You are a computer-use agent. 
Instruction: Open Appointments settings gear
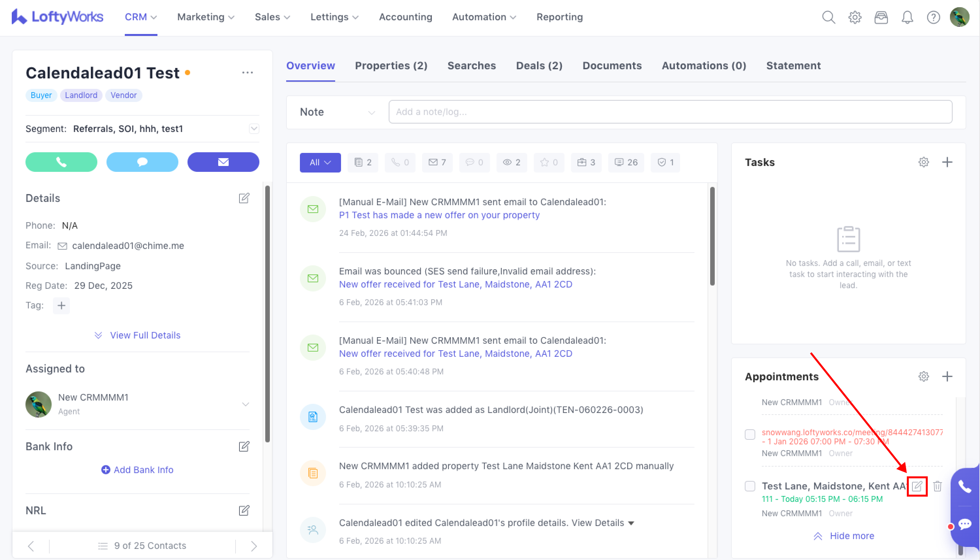click(x=923, y=376)
